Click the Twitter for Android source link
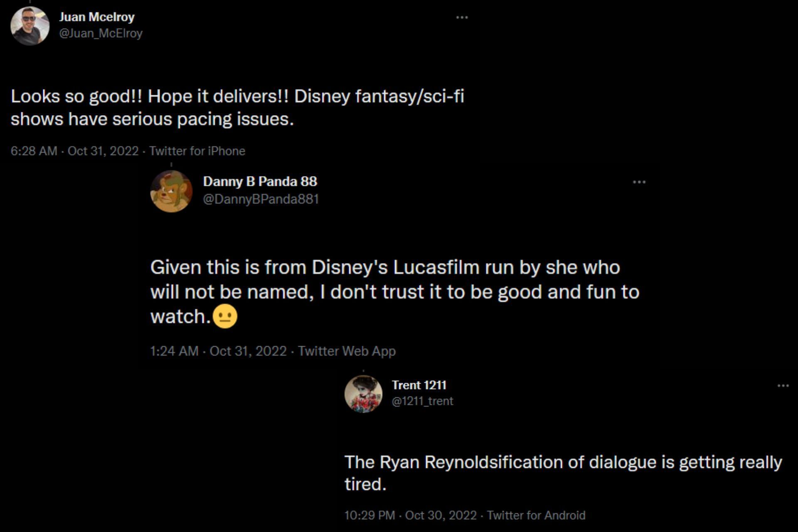Image resolution: width=798 pixels, height=532 pixels. point(536,515)
